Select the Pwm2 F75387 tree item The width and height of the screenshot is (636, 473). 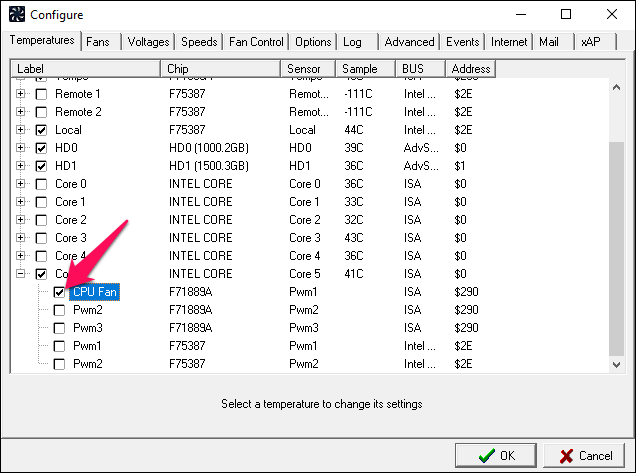click(88, 364)
